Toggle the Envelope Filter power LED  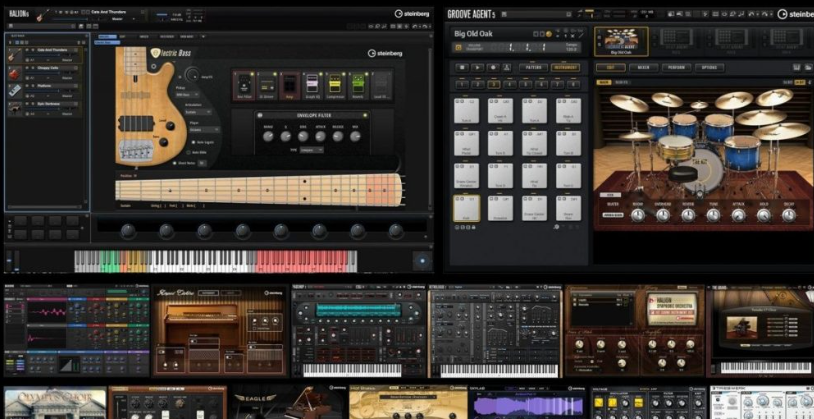click(x=365, y=115)
